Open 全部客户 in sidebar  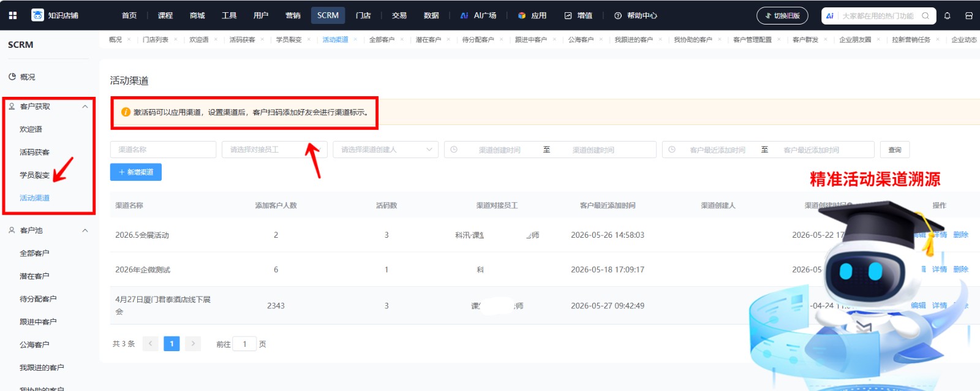(x=34, y=253)
